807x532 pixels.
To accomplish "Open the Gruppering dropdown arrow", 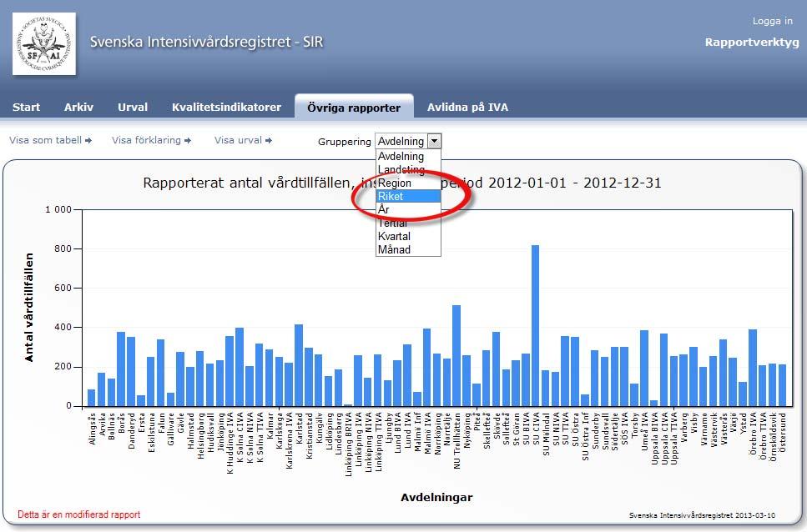I will click(x=435, y=141).
